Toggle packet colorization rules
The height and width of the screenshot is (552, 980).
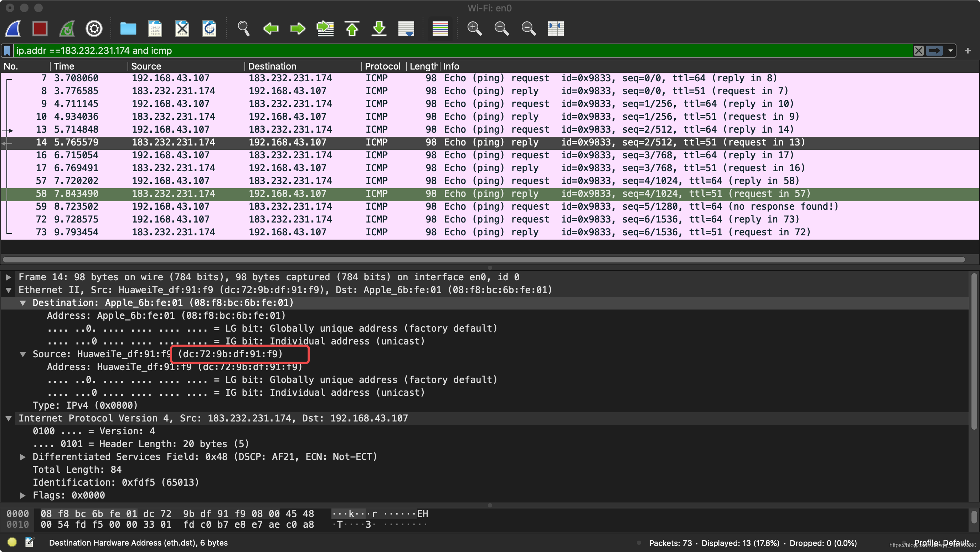(x=440, y=29)
